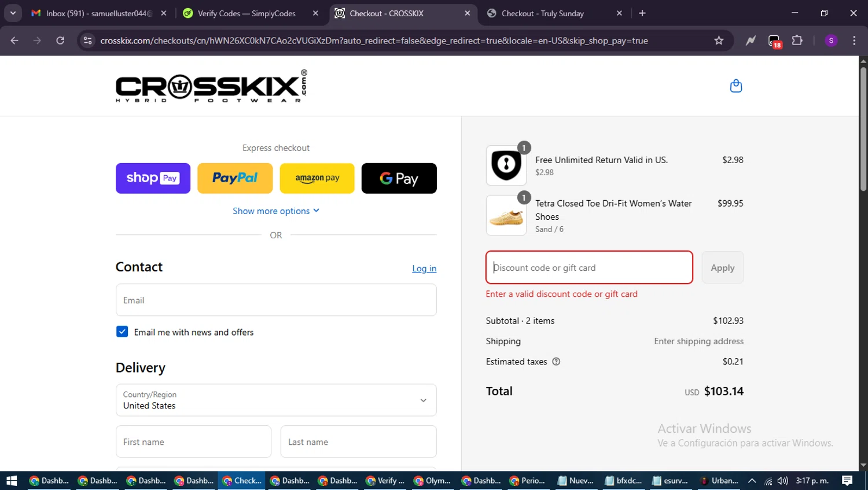Open the Perio... taskbar Chrome window
This screenshot has height=490, width=868.
click(528, 481)
